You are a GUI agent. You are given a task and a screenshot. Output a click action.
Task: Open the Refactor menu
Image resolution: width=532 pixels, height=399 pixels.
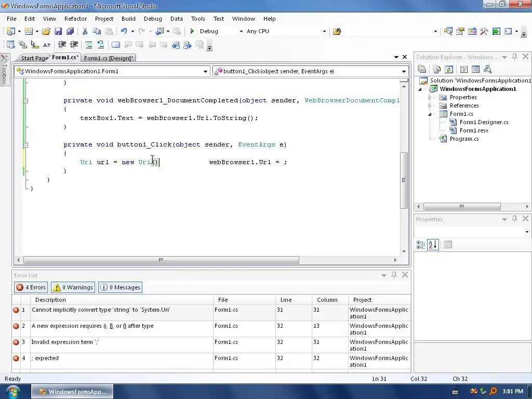click(75, 19)
